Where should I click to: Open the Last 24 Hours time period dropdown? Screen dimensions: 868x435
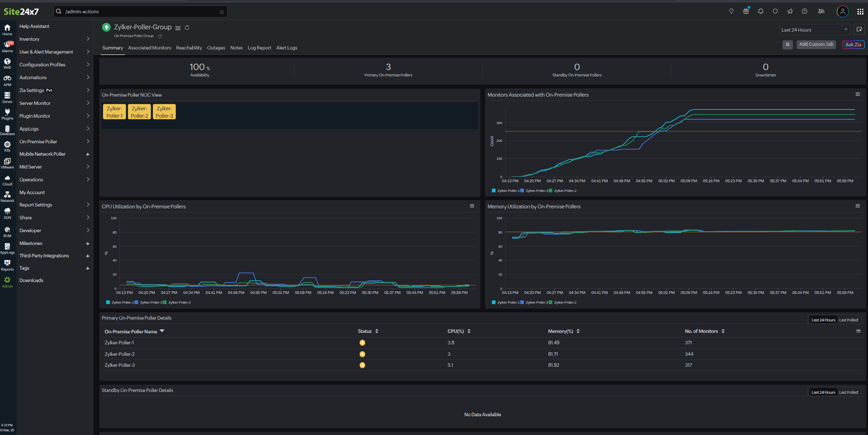pyautogui.click(x=814, y=30)
